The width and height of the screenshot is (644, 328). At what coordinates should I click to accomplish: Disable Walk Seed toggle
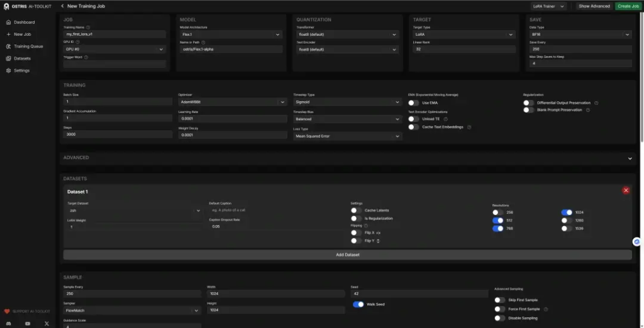point(358,305)
